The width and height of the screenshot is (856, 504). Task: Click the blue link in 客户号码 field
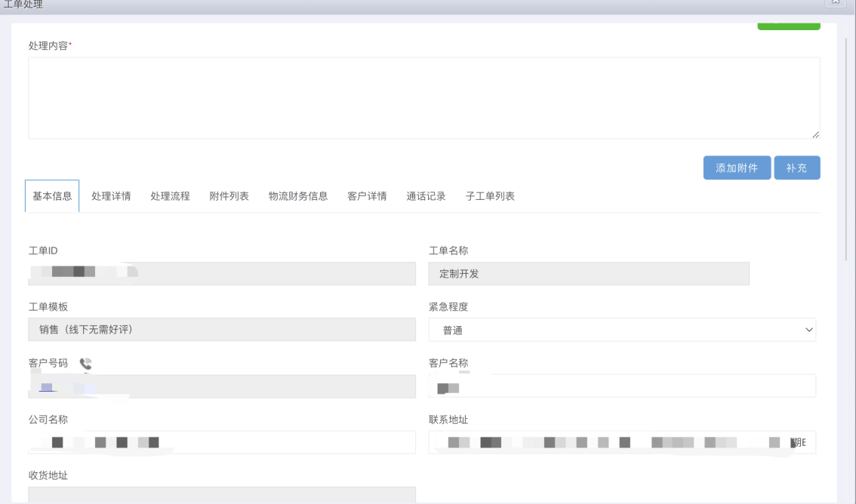click(x=47, y=387)
